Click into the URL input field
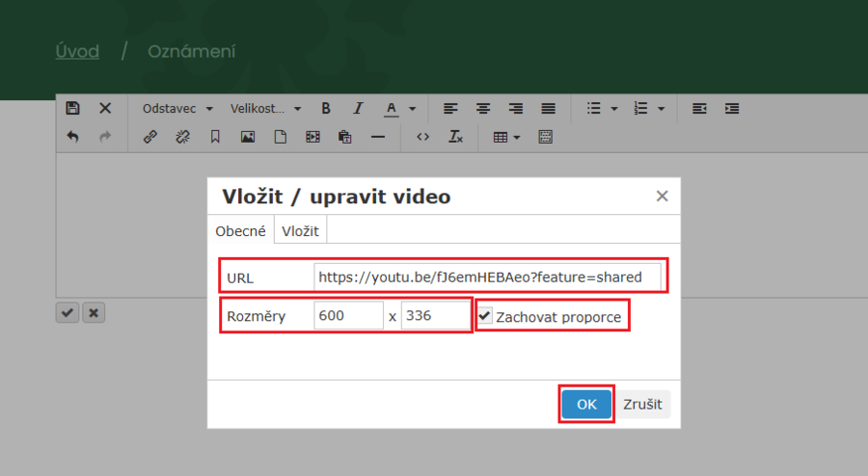 tap(487, 278)
